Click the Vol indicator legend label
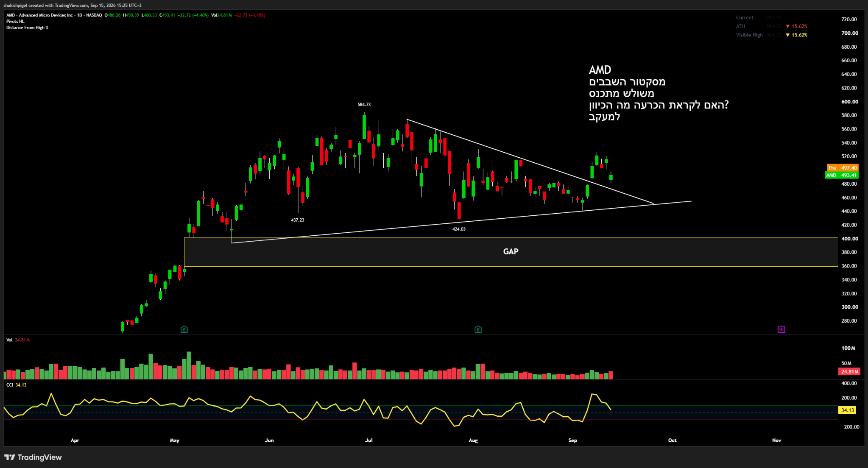The height and width of the screenshot is (468, 868). [9, 340]
